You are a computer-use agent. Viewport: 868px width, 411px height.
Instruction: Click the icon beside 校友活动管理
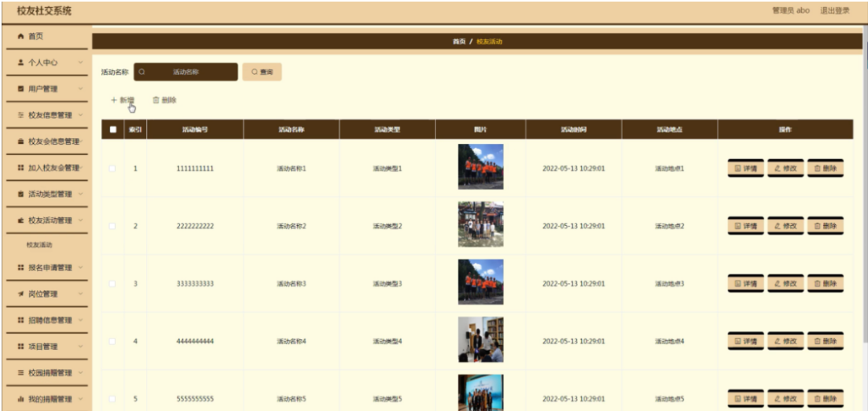click(21, 220)
